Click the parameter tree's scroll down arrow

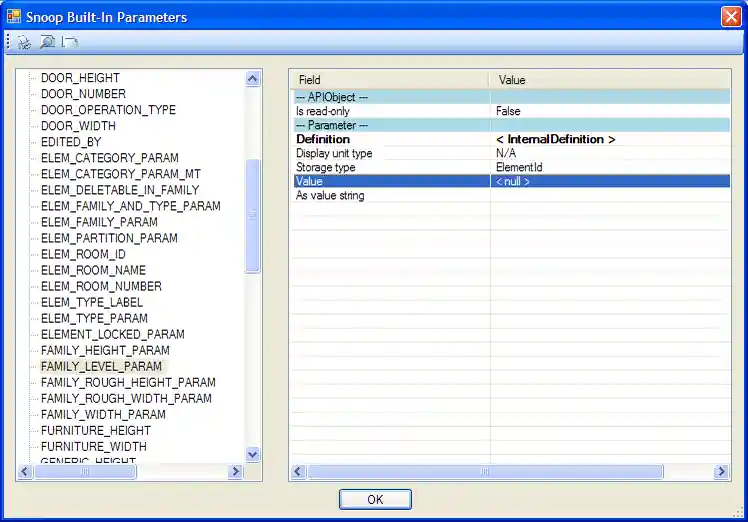click(x=253, y=454)
